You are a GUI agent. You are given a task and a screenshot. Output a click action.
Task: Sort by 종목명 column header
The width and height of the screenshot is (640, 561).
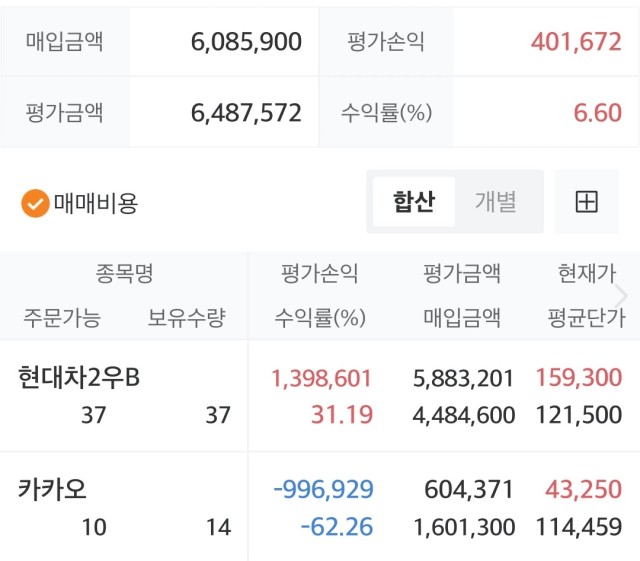124,273
